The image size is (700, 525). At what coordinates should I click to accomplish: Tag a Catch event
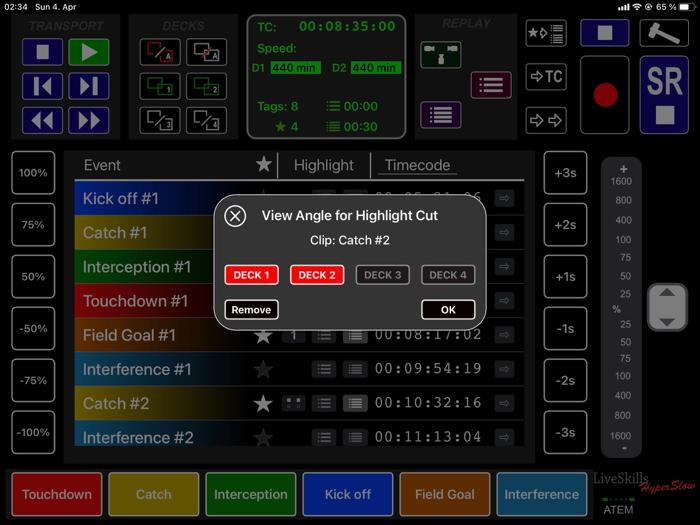[154, 494]
